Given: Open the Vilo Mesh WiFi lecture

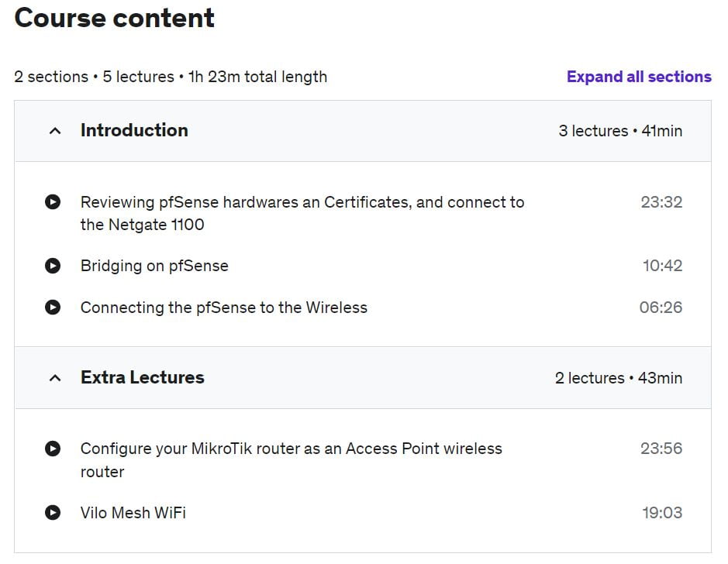Looking at the screenshot, I should [x=133, y=513].
